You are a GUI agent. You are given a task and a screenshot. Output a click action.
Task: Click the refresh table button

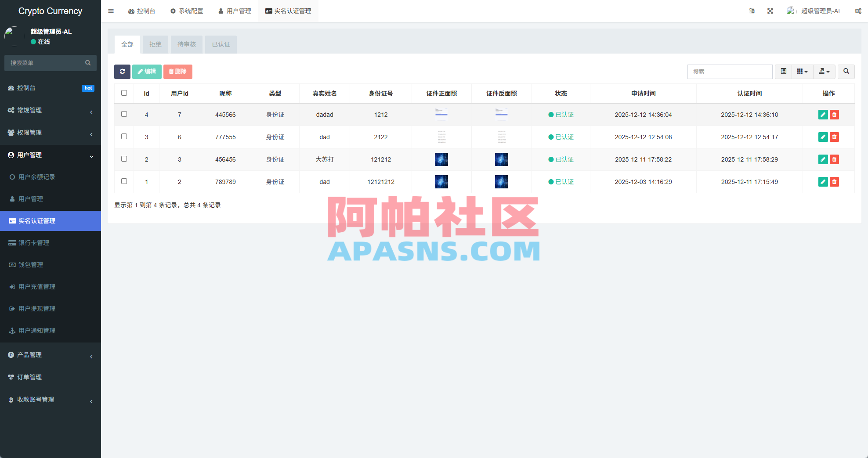click(122, 72)
